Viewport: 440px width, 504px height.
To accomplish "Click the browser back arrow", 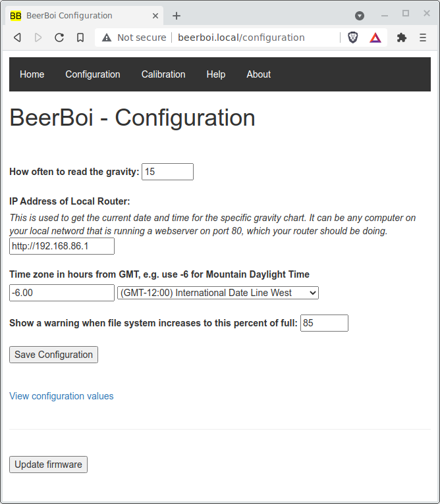I will pyautogui.click(x=18, y=38).
